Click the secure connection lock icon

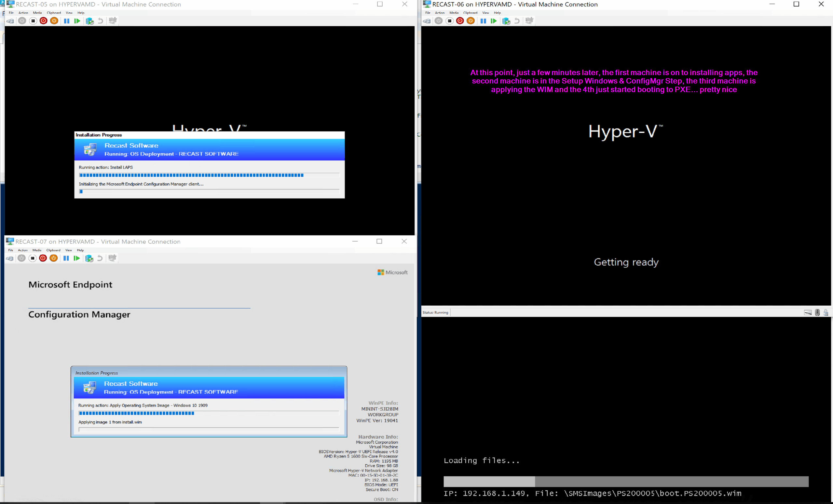(827, 312)
